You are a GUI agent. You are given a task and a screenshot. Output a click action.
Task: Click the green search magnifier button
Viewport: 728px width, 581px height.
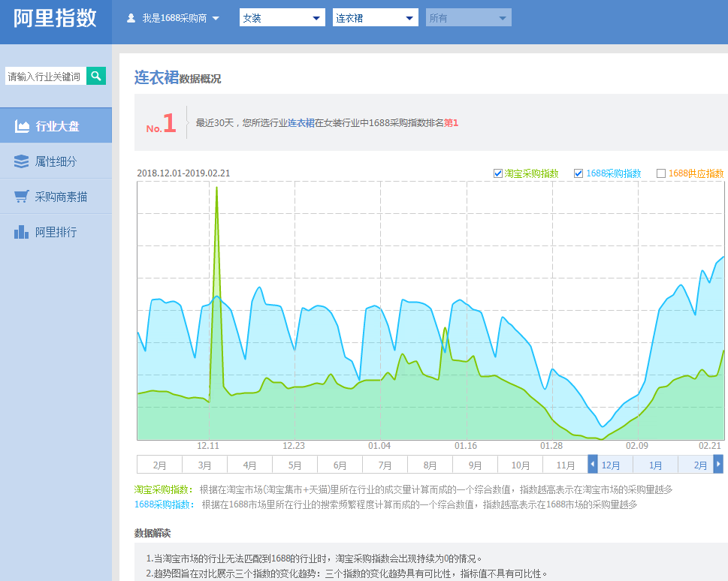96,76
